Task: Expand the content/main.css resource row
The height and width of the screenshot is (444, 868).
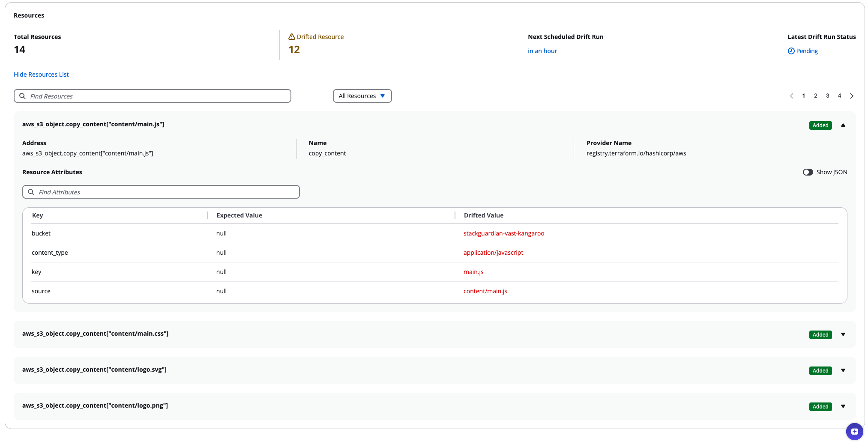Action: (843, 334)
